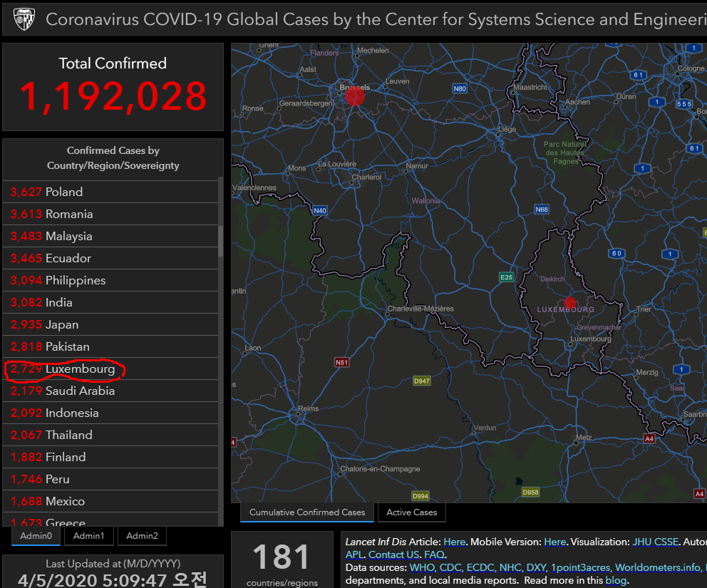
Task: Select Finland in the country list
Action: 110,457
